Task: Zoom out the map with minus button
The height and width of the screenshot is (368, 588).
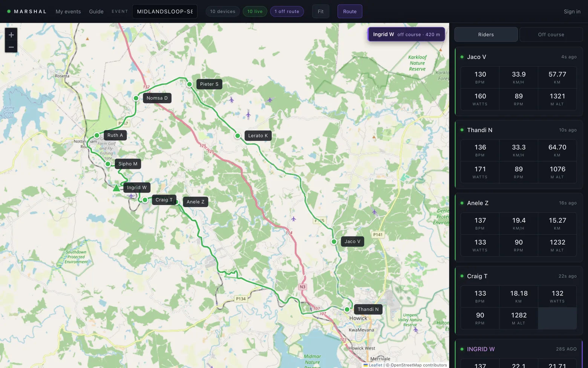Action: 11,47
